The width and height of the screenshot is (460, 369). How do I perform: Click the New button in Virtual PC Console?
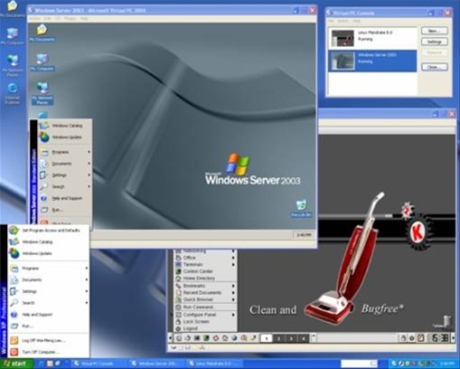click(434, 31)
